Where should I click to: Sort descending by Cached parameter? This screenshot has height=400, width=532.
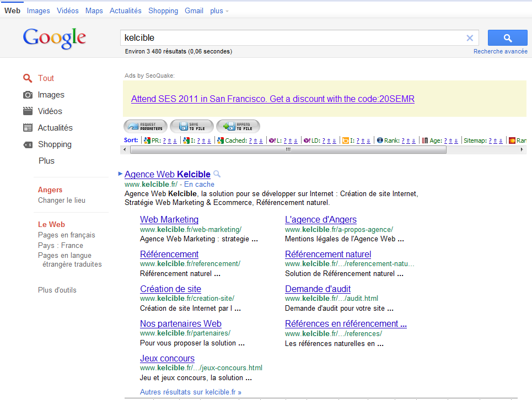click(261, 140)
